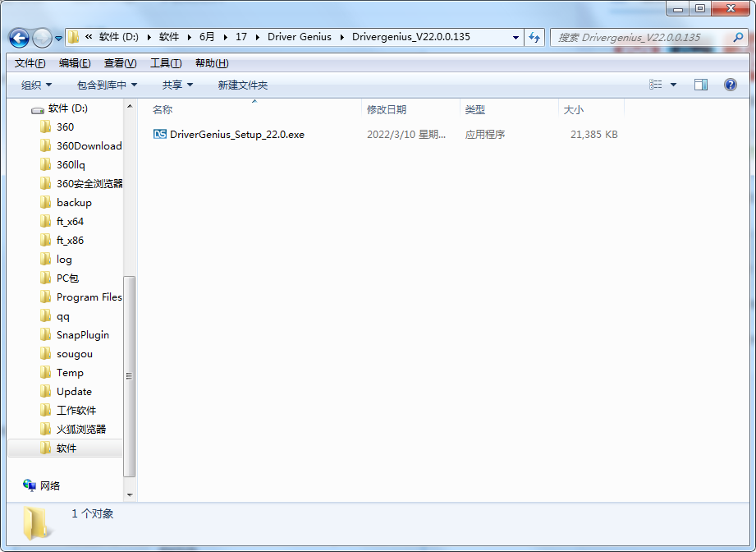756x552 pixels.
Task: Open the 文件(F) menu
Action: click(30, 63)
